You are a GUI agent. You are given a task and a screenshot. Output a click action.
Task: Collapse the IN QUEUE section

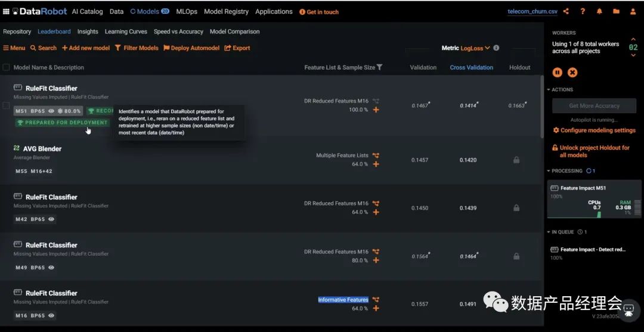pos(561,232)
